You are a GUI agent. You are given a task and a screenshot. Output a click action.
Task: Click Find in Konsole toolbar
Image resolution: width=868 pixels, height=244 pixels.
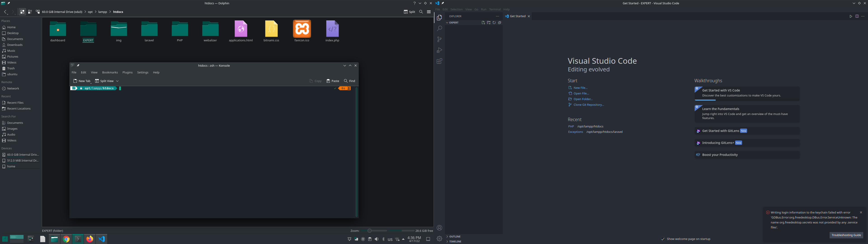click(349, 81)
